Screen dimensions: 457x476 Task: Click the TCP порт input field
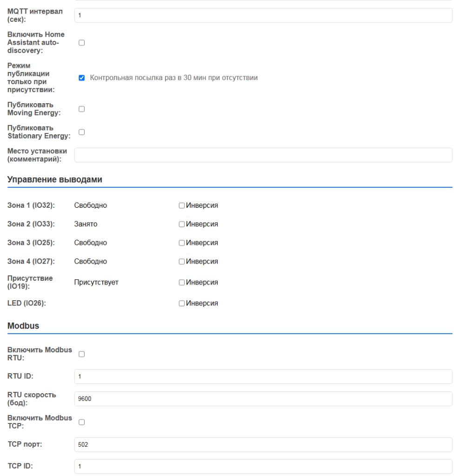[x=263, y=444]
